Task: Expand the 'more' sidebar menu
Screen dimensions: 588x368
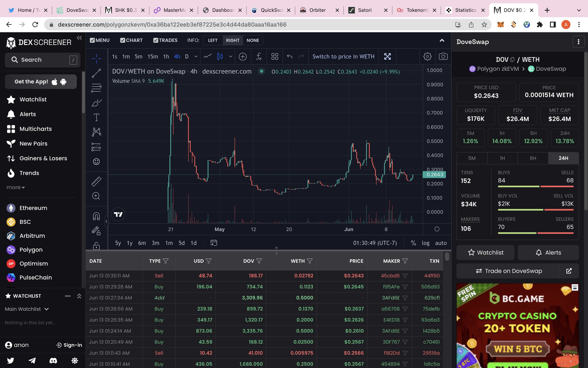Action: [16, 187]
